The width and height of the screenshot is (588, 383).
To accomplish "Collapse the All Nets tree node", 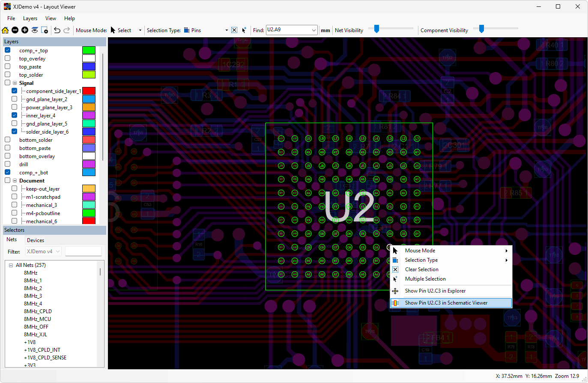I will pos(11,265).
